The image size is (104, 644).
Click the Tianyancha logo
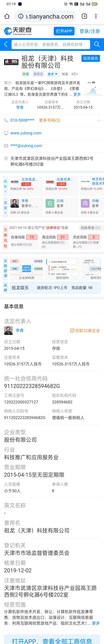(18, 31)
